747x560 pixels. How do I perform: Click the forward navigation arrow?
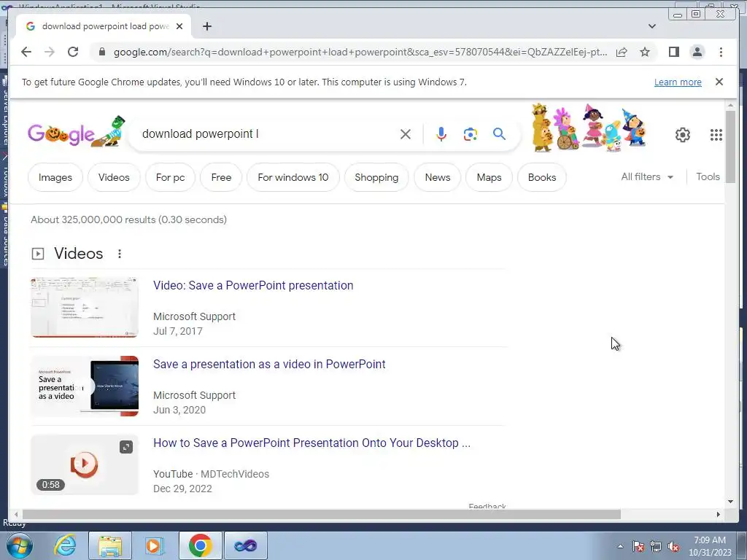(x=49, y=52)
